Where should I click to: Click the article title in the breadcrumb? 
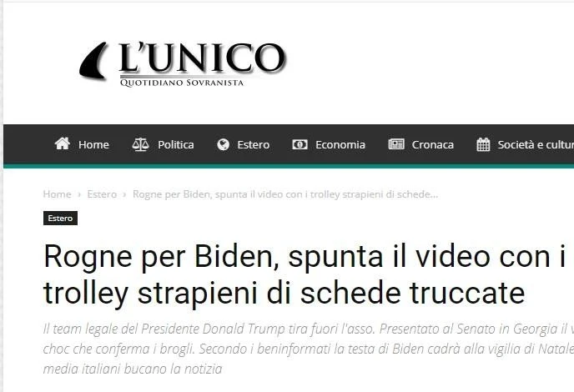285,194
